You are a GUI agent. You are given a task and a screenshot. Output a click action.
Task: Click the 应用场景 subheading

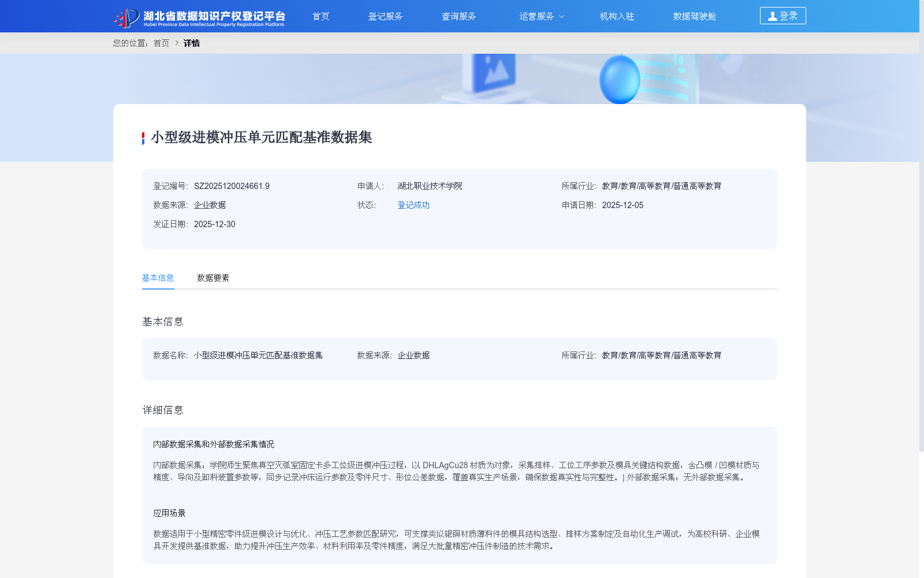tap(169, 513)
